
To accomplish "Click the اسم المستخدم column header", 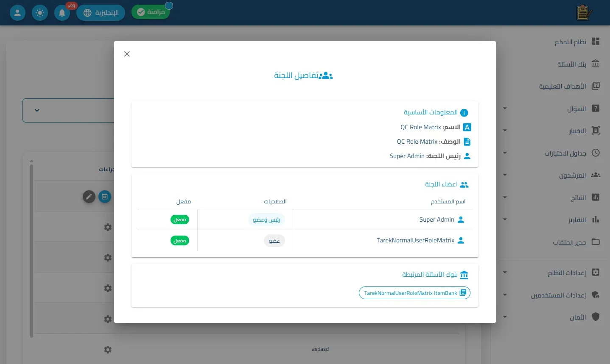I will (x=448, y=201).
